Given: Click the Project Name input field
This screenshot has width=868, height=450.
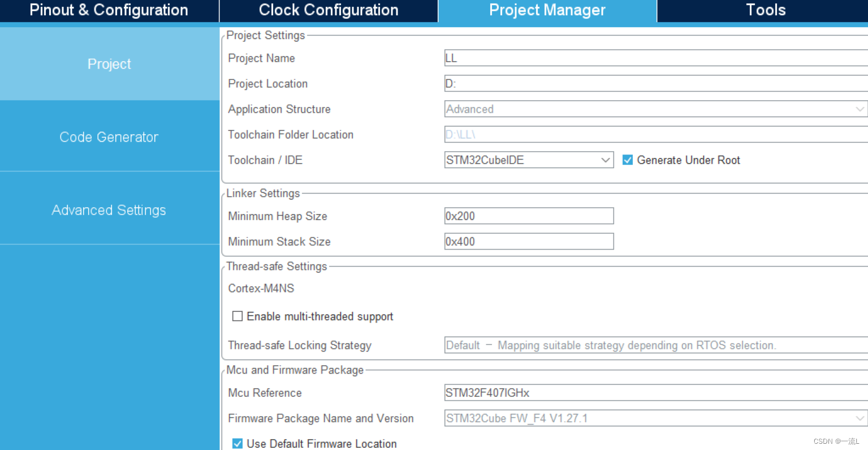Looking at the screenshot, I should click(x=656, y=58).
